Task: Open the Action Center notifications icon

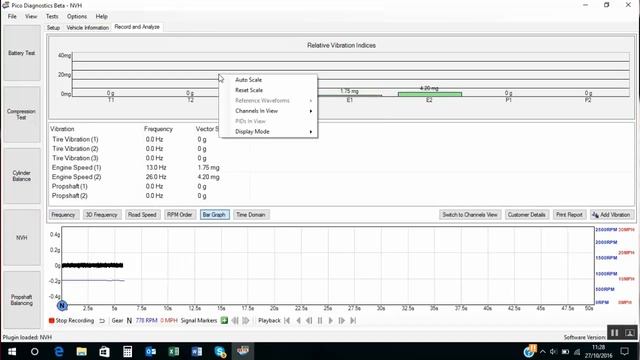Action: click(x=624, y=351)
